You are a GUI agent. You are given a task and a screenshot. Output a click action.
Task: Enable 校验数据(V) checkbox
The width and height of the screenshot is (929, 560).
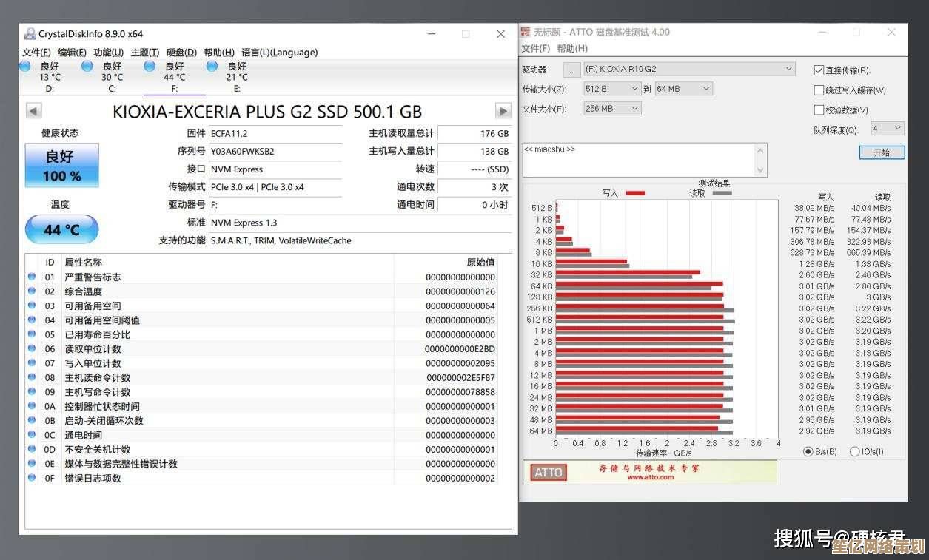819,109
